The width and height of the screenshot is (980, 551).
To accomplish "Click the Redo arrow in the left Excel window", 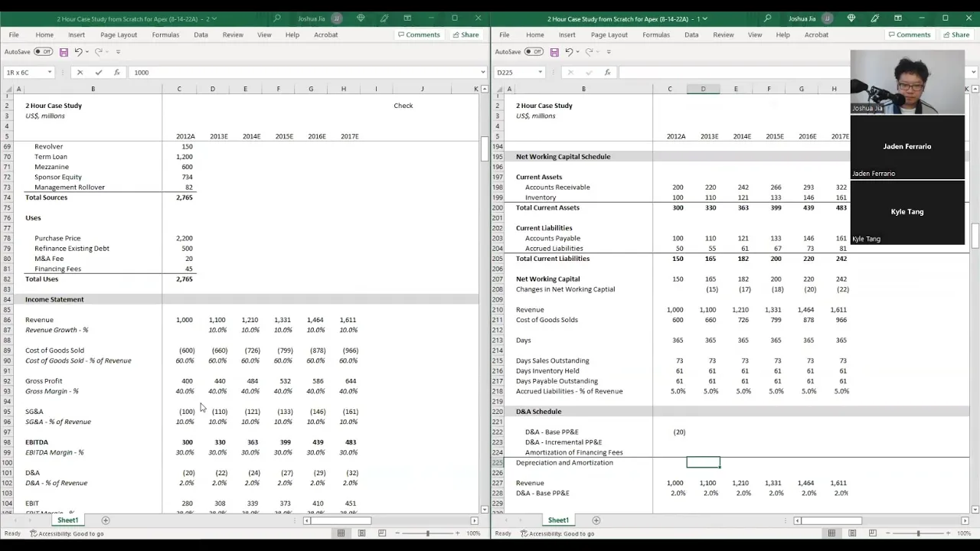I will (x=99, y=52).
